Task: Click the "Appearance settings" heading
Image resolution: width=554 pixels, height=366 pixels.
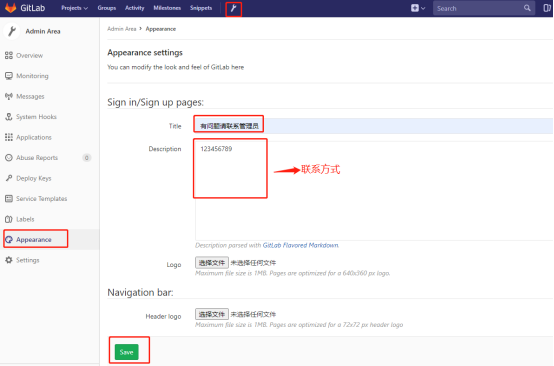Action: (145, 53)
